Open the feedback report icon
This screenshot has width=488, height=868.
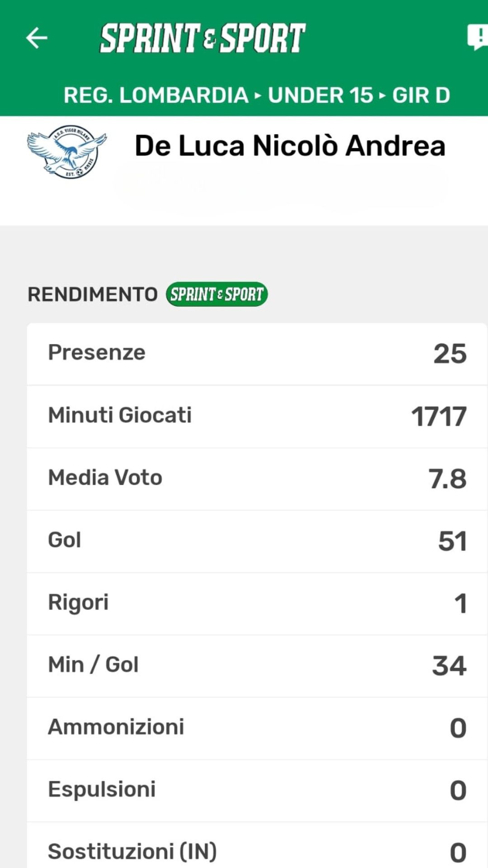[477, 37]
